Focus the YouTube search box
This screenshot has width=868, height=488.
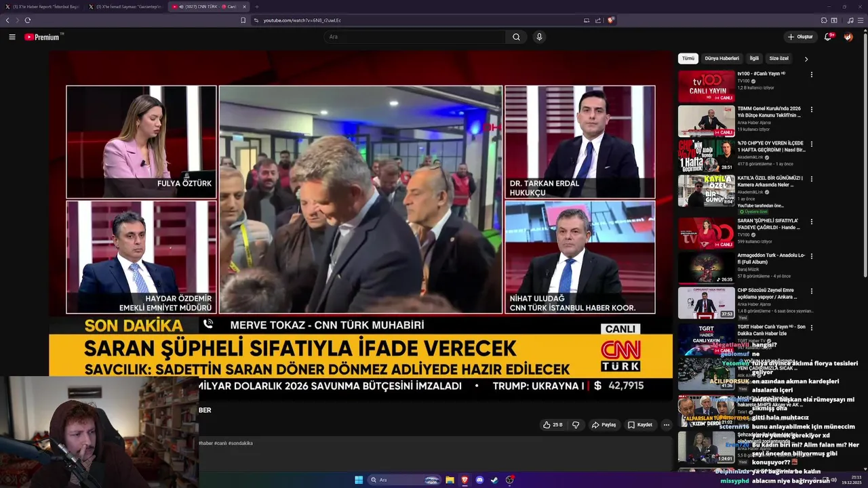(414, 37)
